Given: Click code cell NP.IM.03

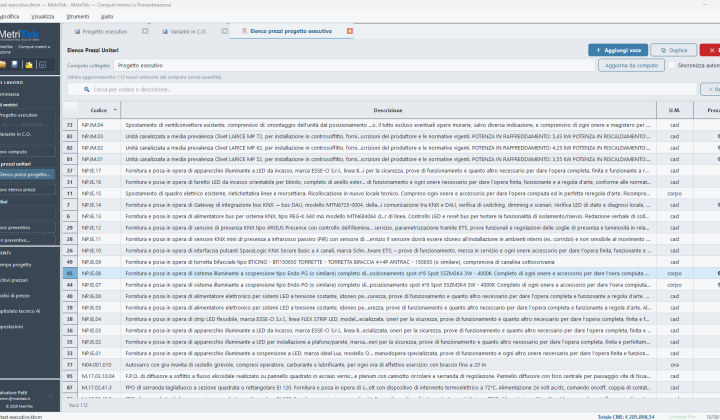Looking at the screenshot, I should (x=99, y=136).
